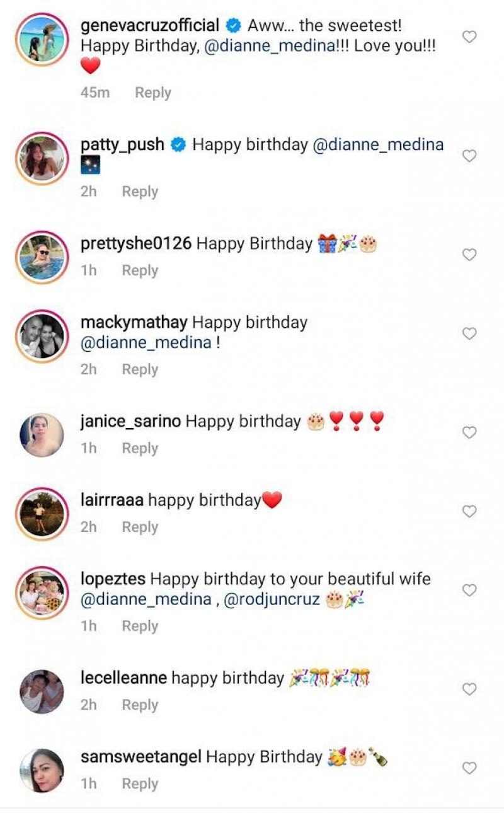
Task: Reply to patty_push's comment
Action: point(139,192)
